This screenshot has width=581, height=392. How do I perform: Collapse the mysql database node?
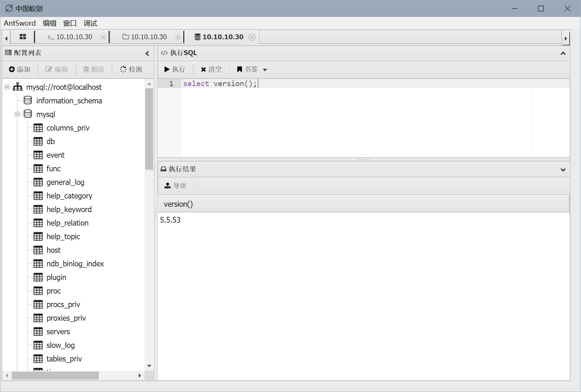click(x=17, y=114)
